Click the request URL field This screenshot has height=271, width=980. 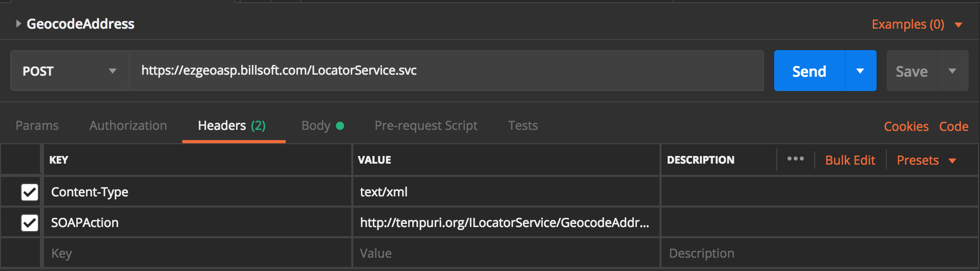[x=445, y=71]
